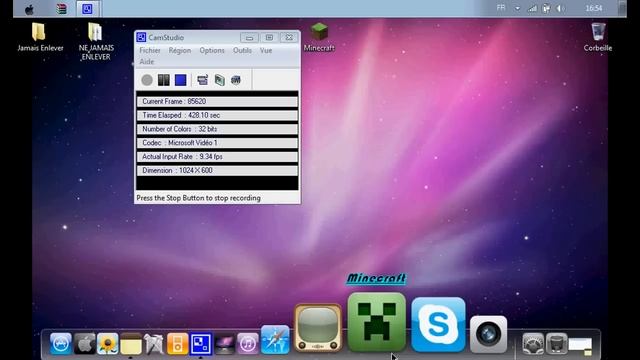640x360 pixels.
Task: Stop recording with the blue Stop button
Action: pyautogui.click(x=180, y=80)
